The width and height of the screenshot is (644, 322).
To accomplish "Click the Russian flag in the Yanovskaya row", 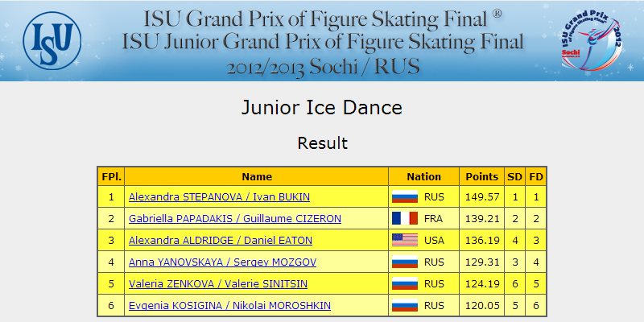I will [x=405, y=262].
